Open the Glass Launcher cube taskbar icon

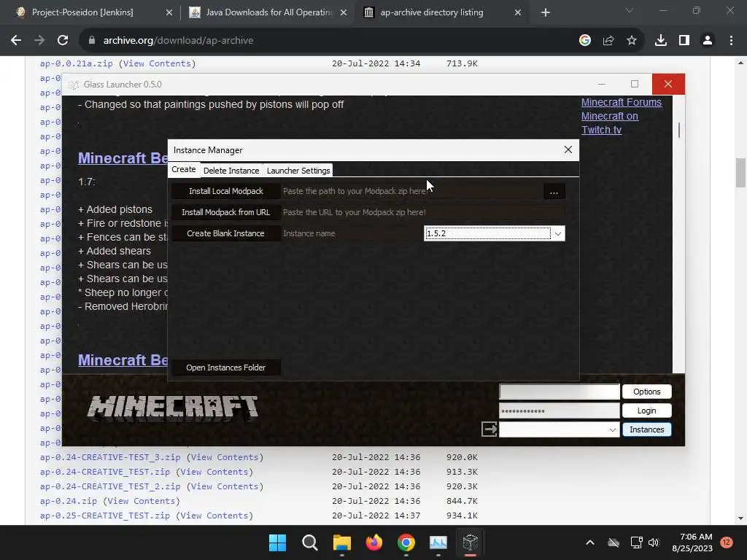tap(471, 542)
